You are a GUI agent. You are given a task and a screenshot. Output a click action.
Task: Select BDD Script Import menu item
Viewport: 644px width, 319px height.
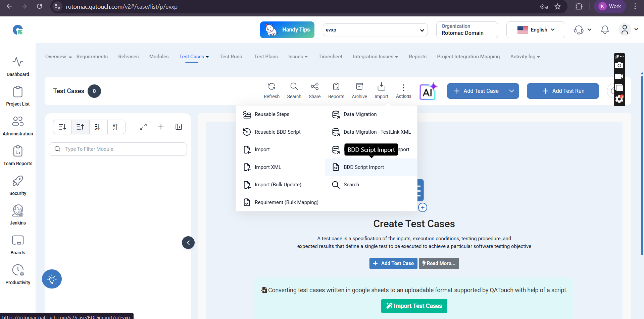pos(364,167)
